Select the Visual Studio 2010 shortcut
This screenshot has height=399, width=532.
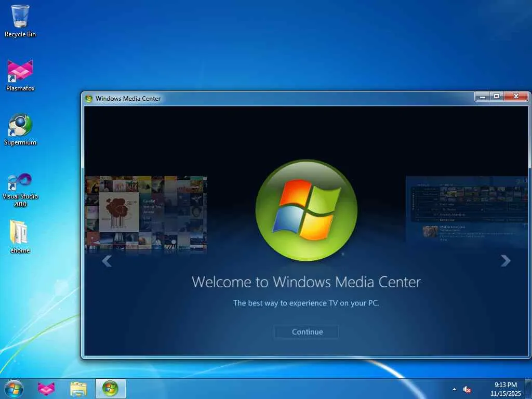pyautogui.click(x=20, y=190)
